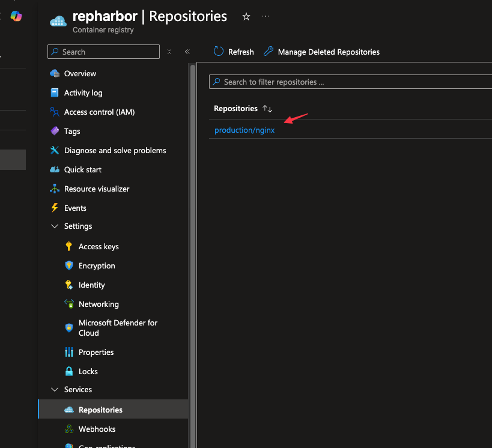Click the Diagnose wrench-cross icon
492x448 pixels.
(x=55, y=150)
